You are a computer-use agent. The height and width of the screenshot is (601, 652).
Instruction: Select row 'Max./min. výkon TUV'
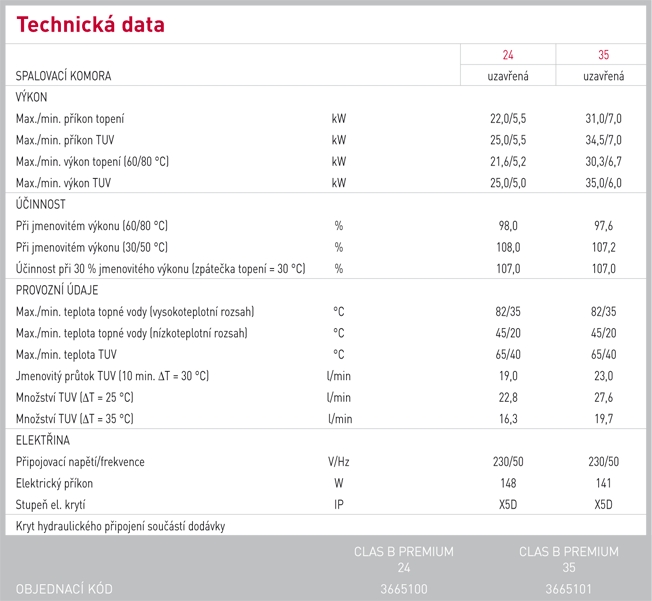(326, 183)
